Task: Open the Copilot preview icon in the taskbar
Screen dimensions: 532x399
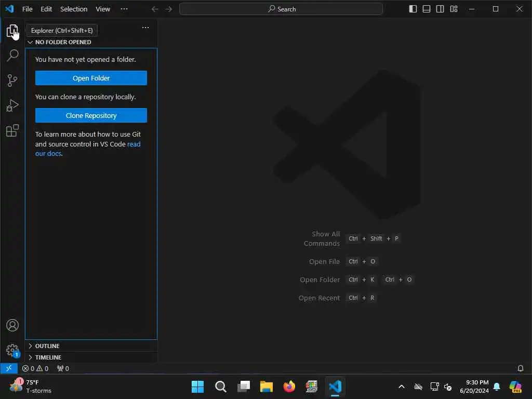Action: [515, 387]
